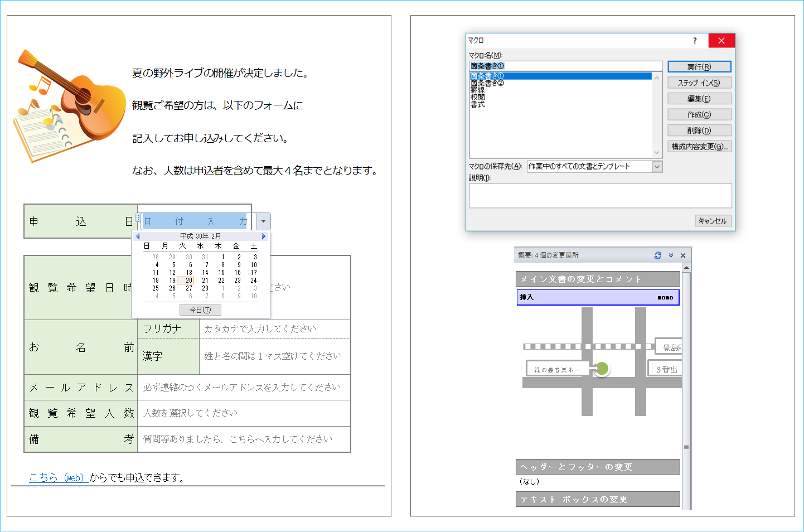Close the revision summary pane

pos(683,255)
